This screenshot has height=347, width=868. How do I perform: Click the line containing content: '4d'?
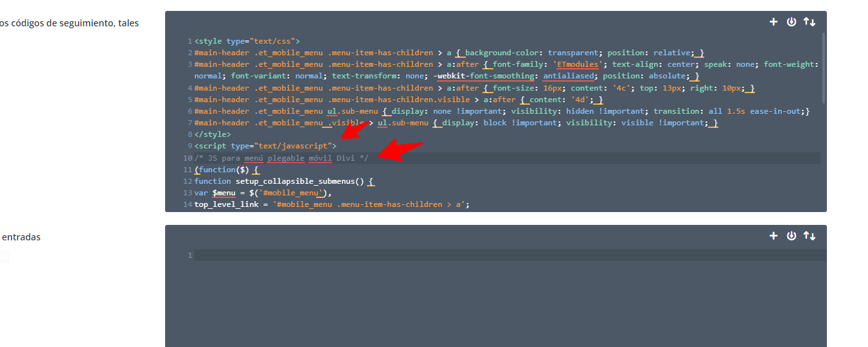pos(399,100)
